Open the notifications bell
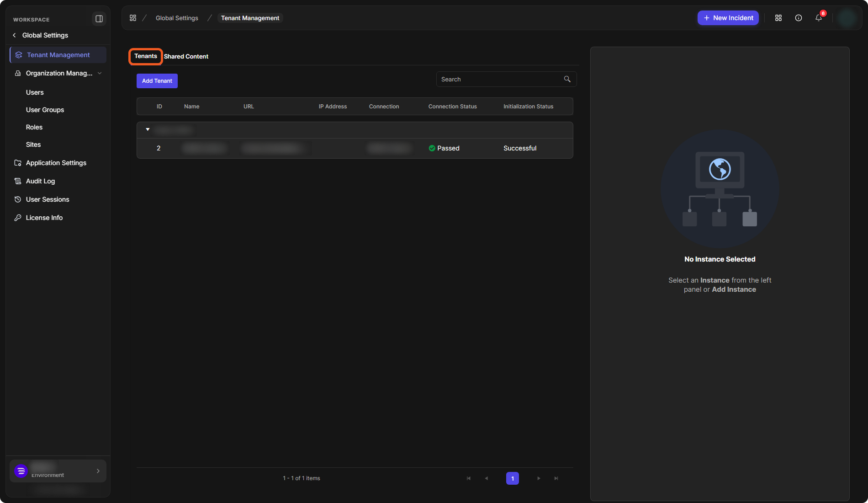 (819, 18)
